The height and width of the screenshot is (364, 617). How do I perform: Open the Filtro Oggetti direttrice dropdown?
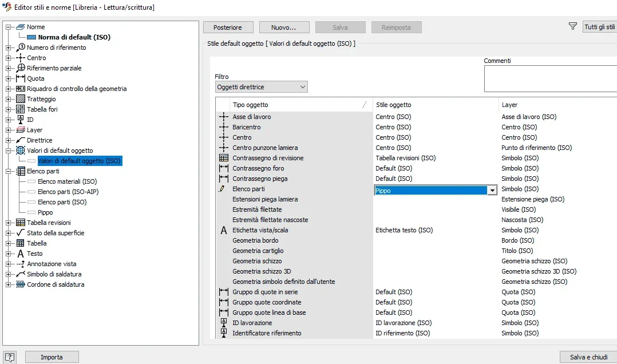pyautogui.click(x=261, y=87)
